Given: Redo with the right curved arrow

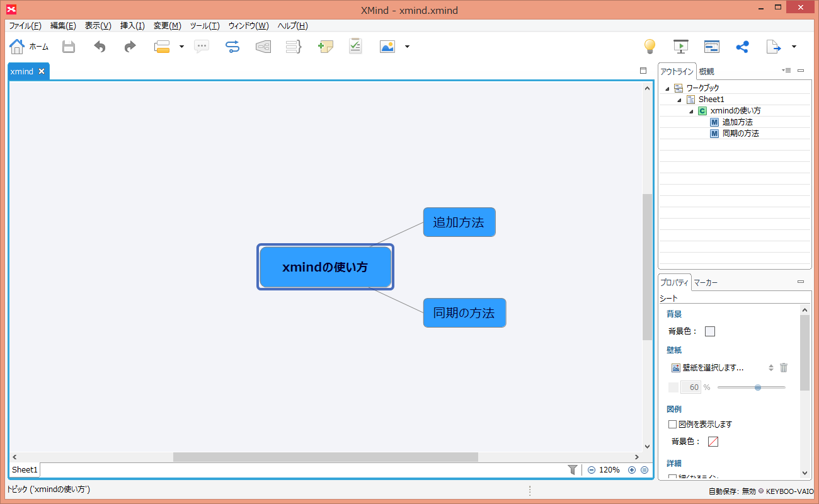Looking at the screenshot, I should 130,47.
